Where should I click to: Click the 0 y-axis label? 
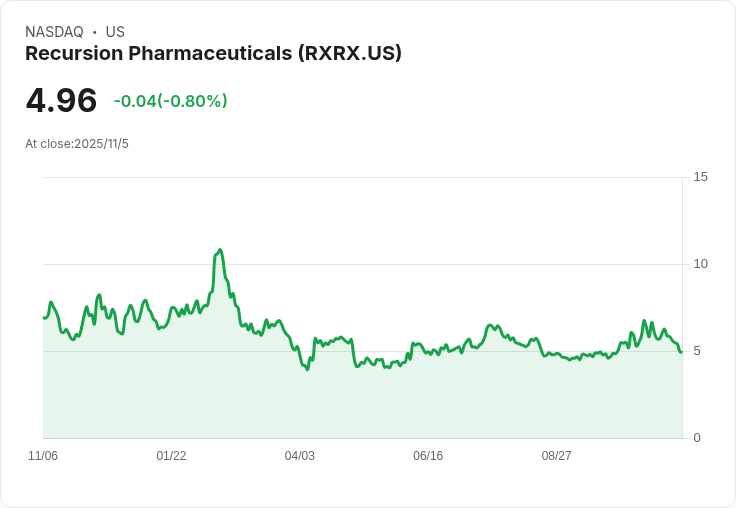pyautogui.click(x=697, y=438)
